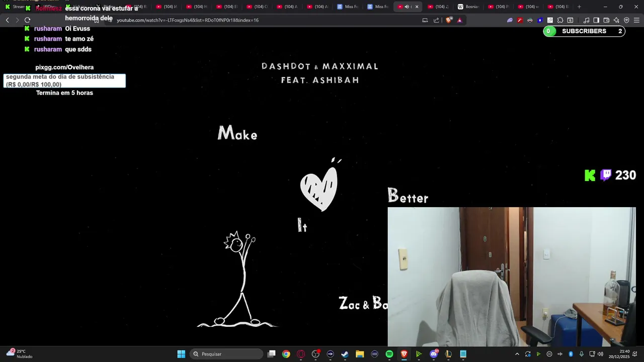Open the red pencil extension icon
Image resolution: width=644 pixels, height=362 pixels.
[520, 20]
